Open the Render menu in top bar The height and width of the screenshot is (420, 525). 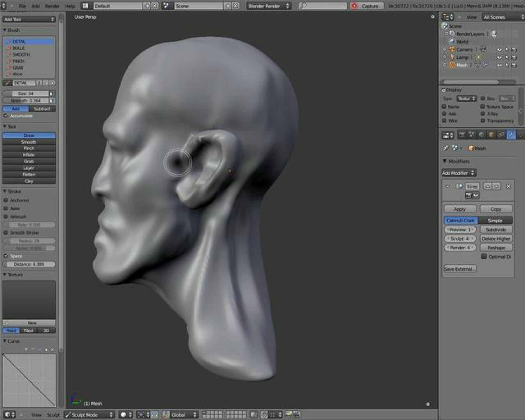[52, 6]
